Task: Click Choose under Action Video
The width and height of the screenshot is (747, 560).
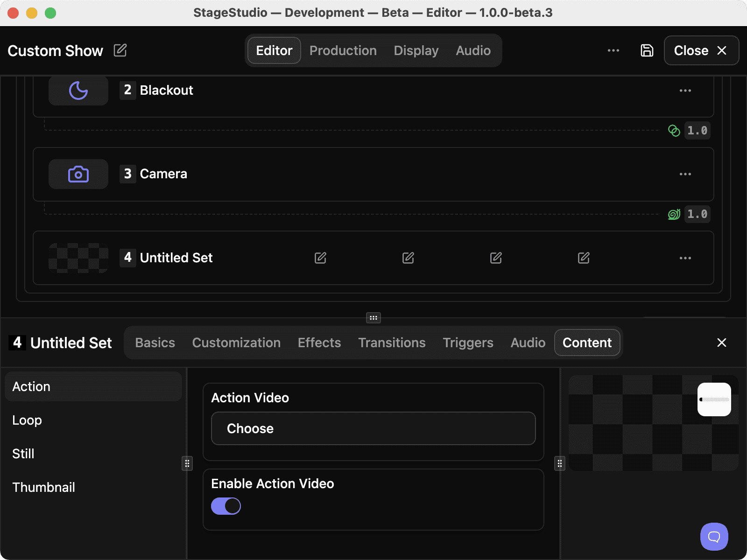Action: [x=373, y=428]
